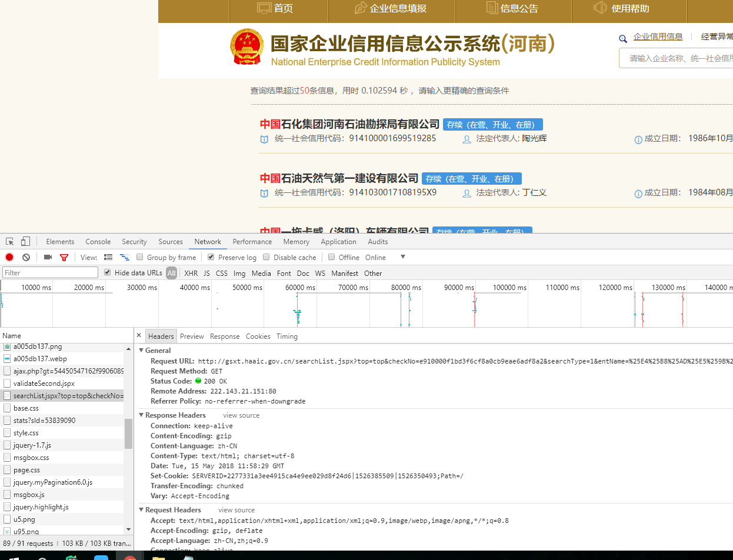Image resolution: width=733 pixels, height=560 pixels.
Task: Open the 企业信用信息 link
Action: 660,36
